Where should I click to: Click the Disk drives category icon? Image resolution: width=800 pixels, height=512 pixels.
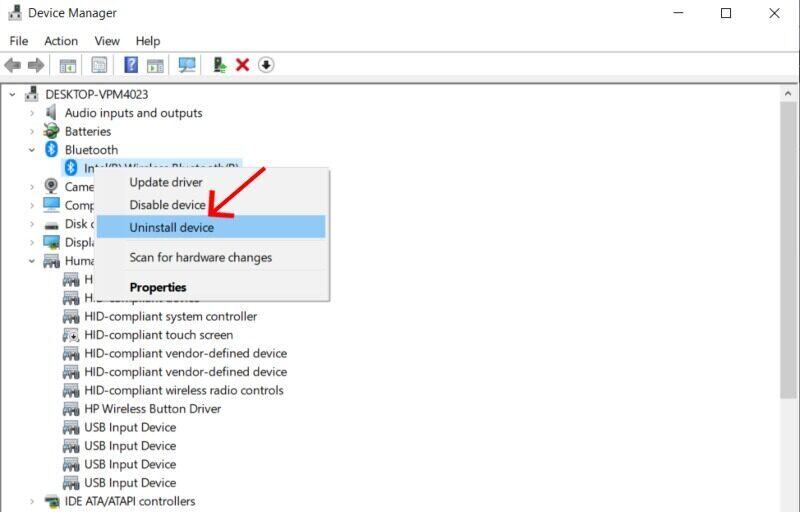[51, 224]
